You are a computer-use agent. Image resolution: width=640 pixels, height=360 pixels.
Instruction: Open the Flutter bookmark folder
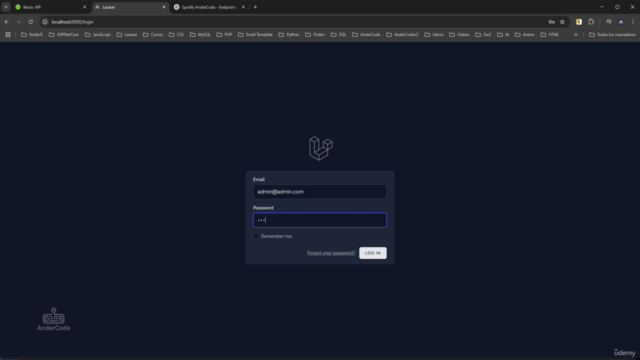(315, 35)
